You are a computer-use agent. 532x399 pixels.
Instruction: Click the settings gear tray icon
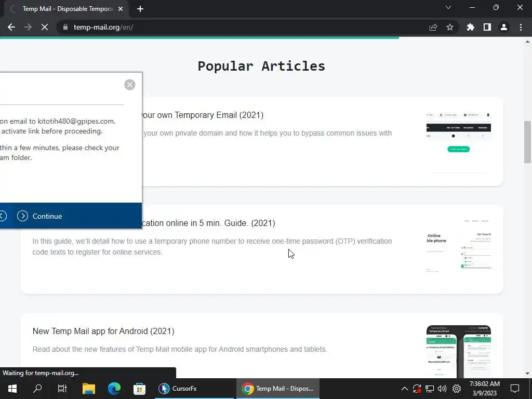457,389
